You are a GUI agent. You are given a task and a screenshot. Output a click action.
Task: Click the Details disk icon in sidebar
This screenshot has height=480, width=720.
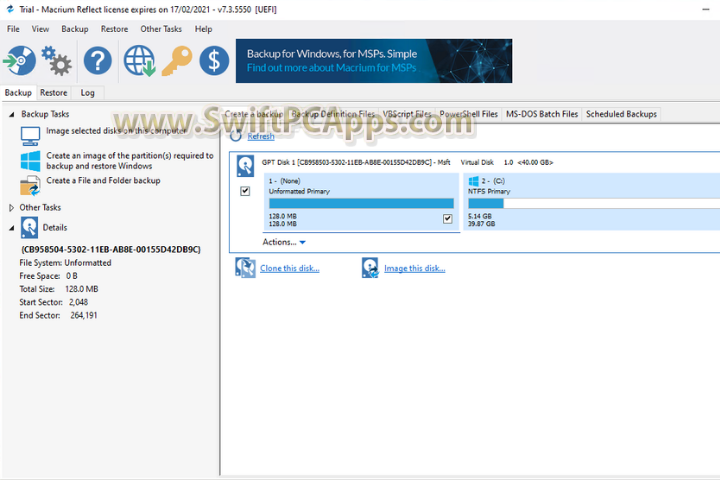(x=29, y=227)
